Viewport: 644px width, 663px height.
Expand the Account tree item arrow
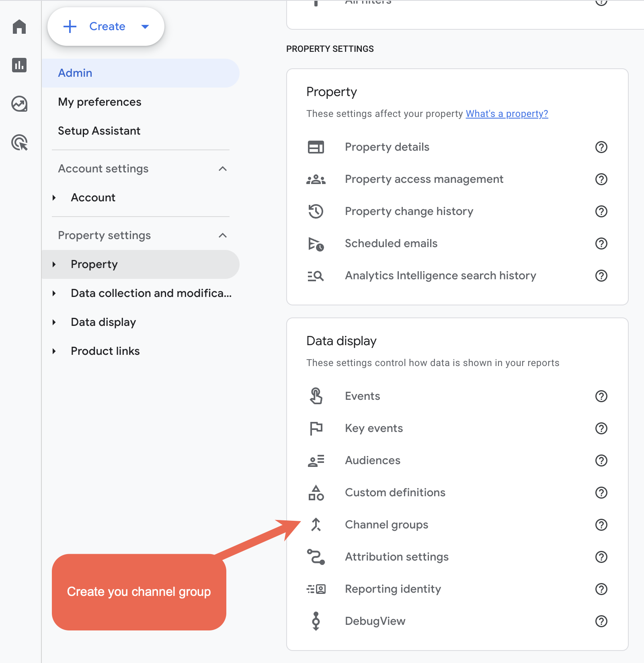[54, 198]
